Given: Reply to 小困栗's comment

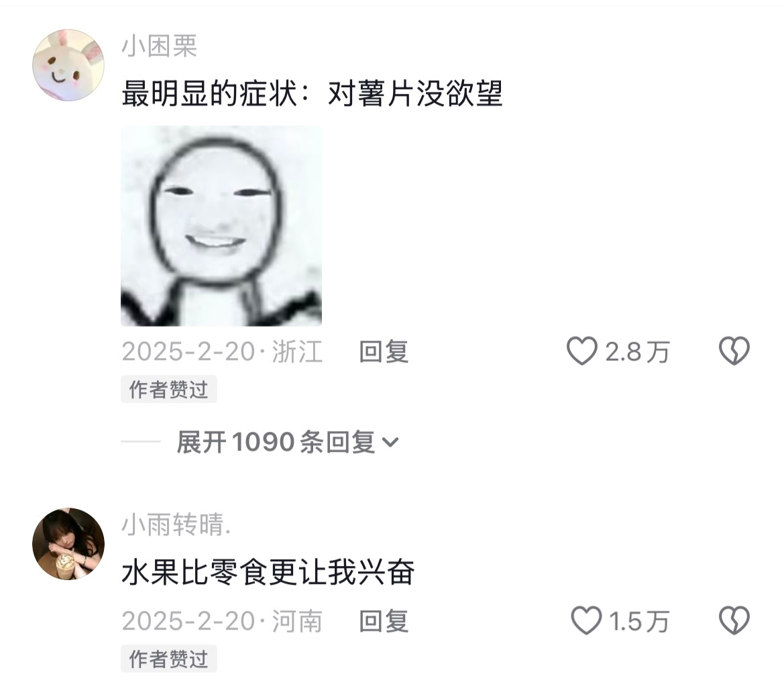Looking at the screenshot, I should pos(384,351).
